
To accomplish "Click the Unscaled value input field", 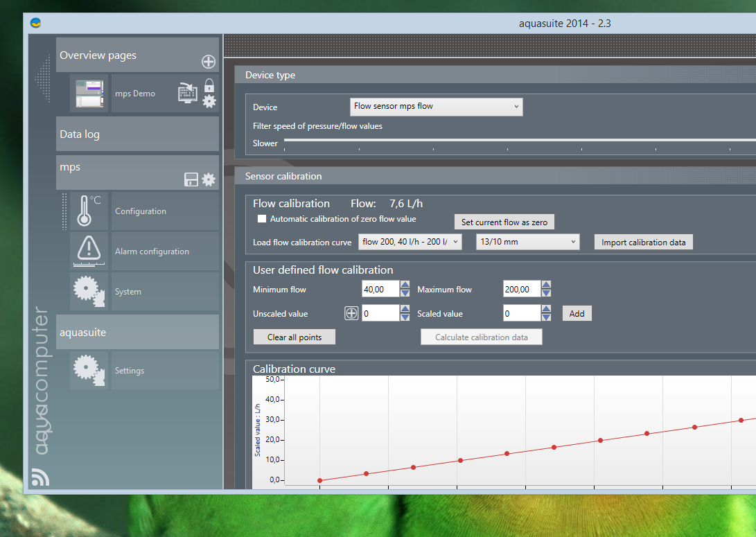I will (380, 313).
